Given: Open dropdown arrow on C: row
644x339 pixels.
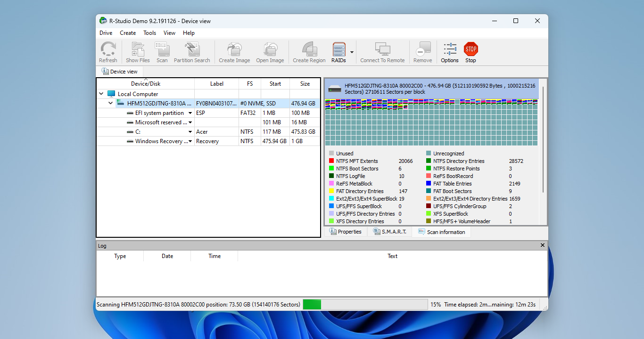Looking at the screenshot, I should coord(190,132).
